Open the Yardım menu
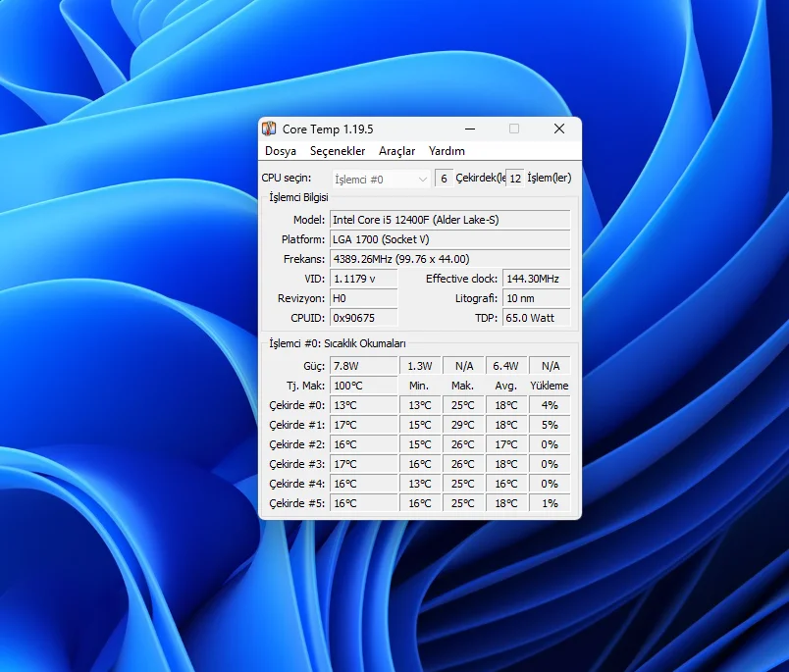The height and width of the screenshot is (672, 789). 447,151
